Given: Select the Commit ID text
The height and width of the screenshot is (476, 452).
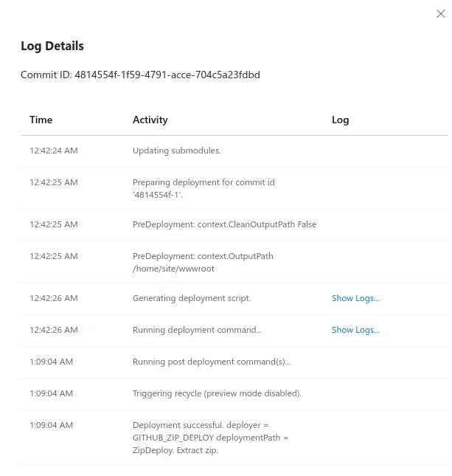Looking at the screenshot, I should [140, 75].
